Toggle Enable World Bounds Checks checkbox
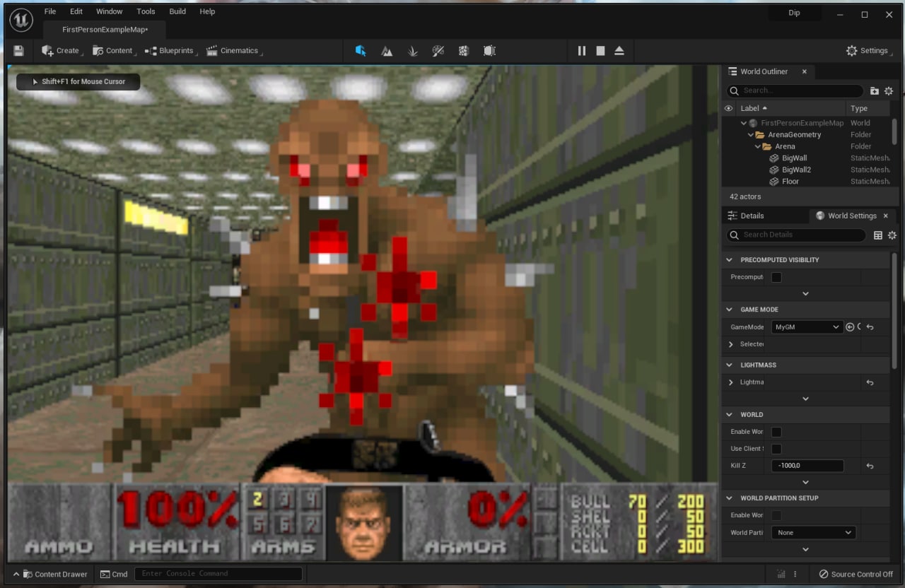Image resolution: width=905 pixels, height=588 pixels. tap(776, 432)
